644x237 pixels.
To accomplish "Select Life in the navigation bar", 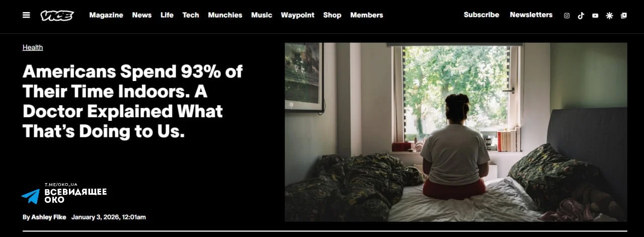I will [x=167, y=15].
